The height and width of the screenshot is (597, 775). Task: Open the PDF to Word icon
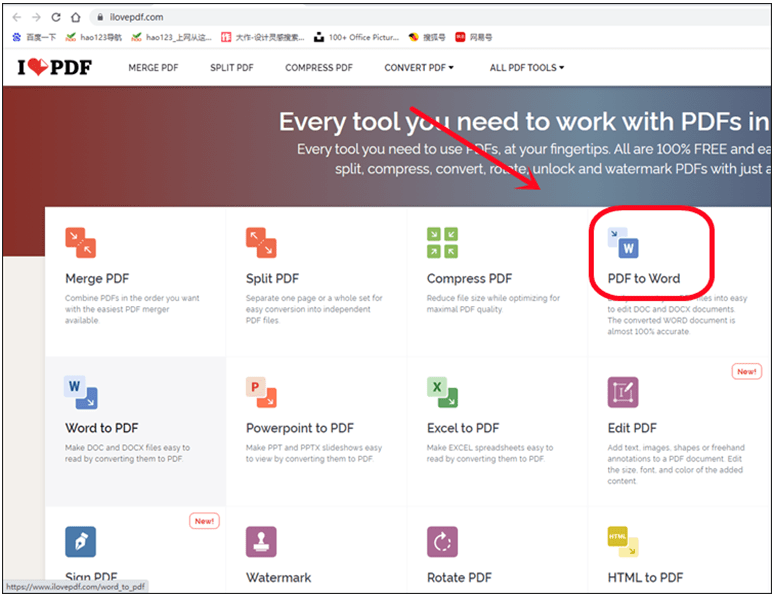[623, 243]
